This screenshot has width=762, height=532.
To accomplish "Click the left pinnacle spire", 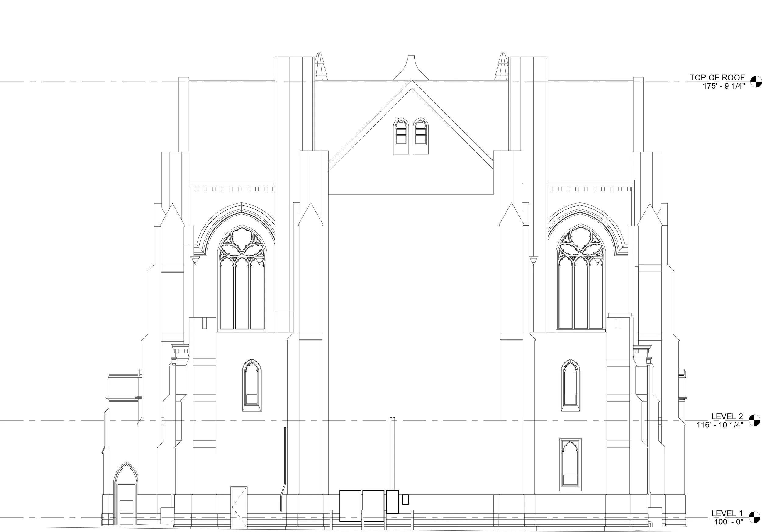I will [320, 66].
